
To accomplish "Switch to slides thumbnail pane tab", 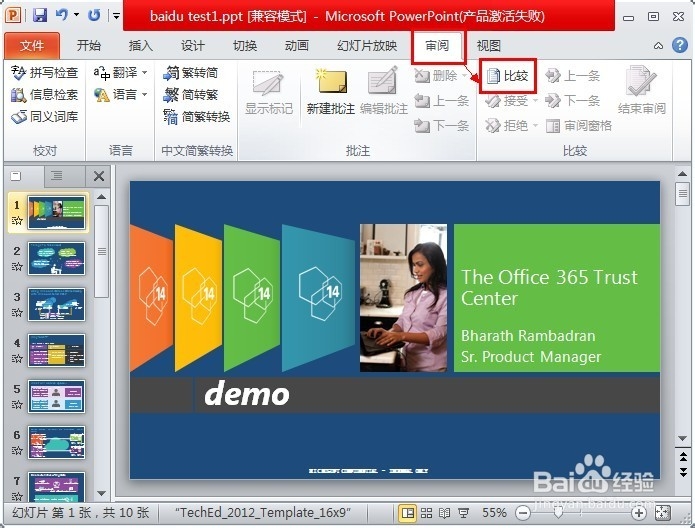I will 16,176.
